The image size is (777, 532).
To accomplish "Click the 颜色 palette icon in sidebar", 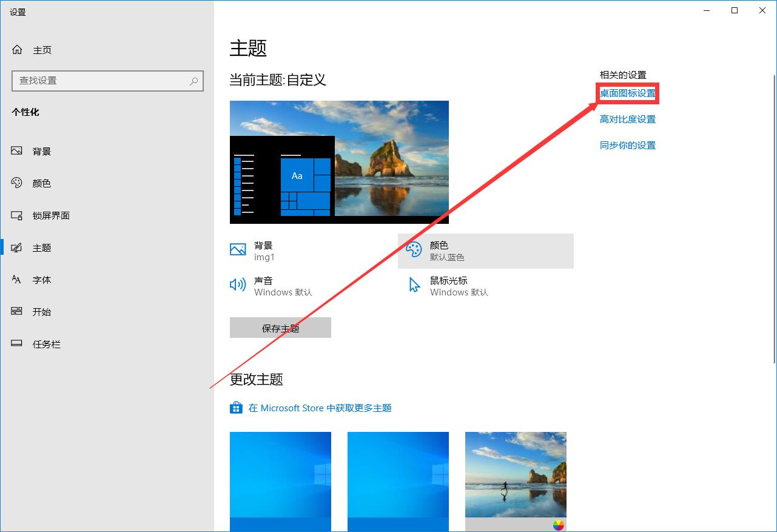I will (x=17, y=183).
